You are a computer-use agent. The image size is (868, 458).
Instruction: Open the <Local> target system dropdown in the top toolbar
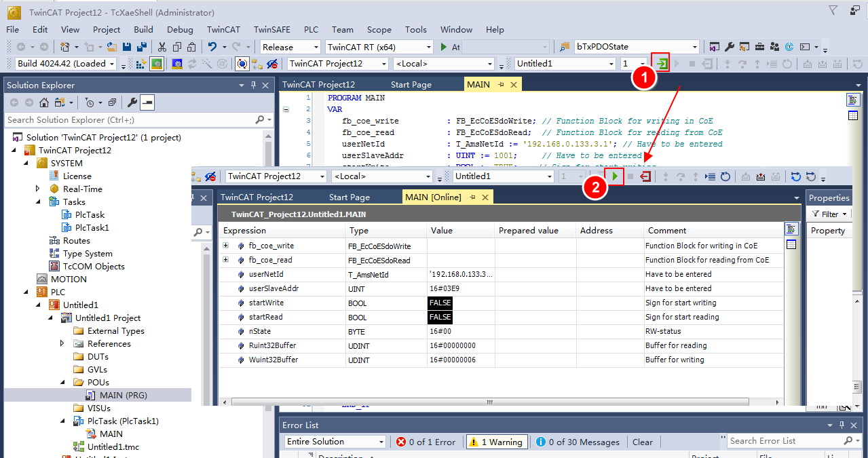445,64
